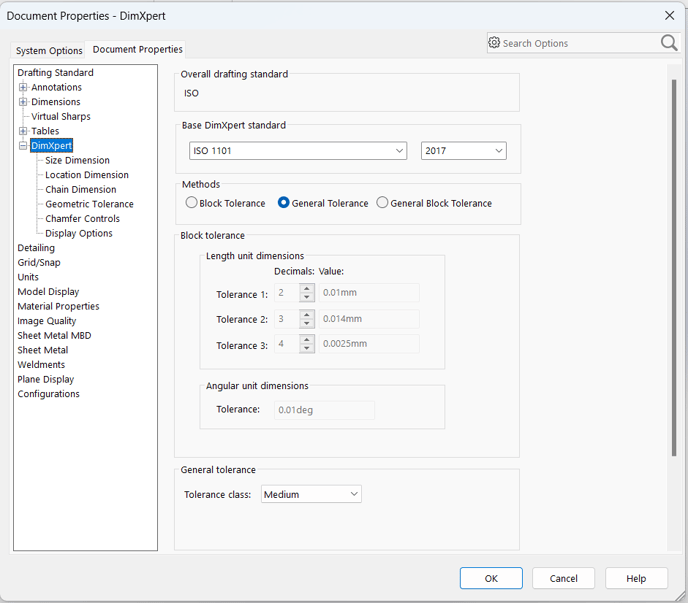This screenshot has width=688, height=603.
Task: Click the Tolerance 2 decimals field
Action: [287, 319]
